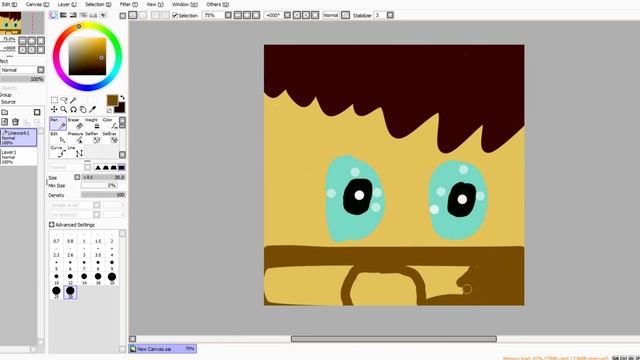
Task: Open the Window menu
Action: (184, 4)
